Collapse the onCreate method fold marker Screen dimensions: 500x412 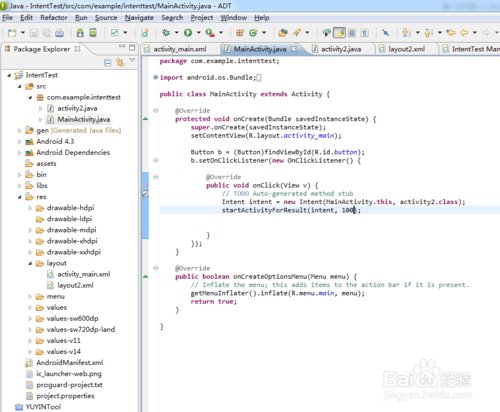156,110
